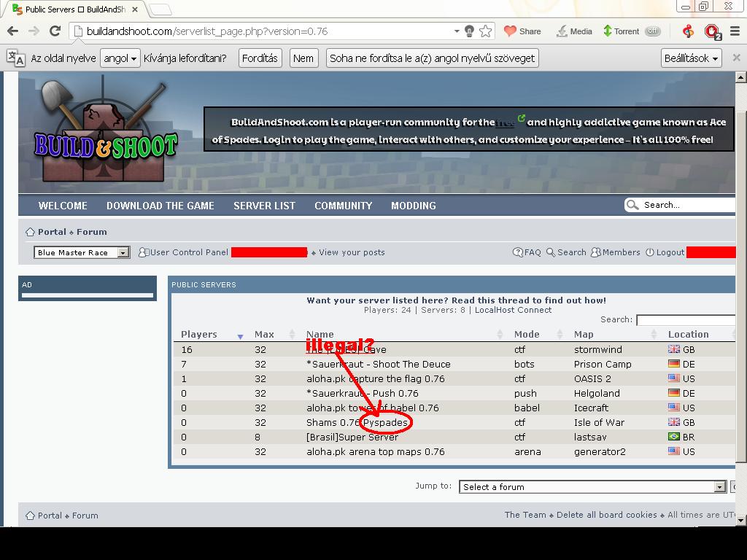Click the bookmark star icon
The height and width of the screenshot is (560, 747).
pyautogui.click(x=485, y=31)
